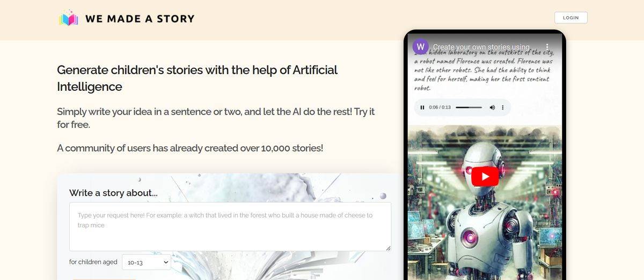Play the YouTube video with red button
Viewport: 644px width, 280px height.
point(485,176)
